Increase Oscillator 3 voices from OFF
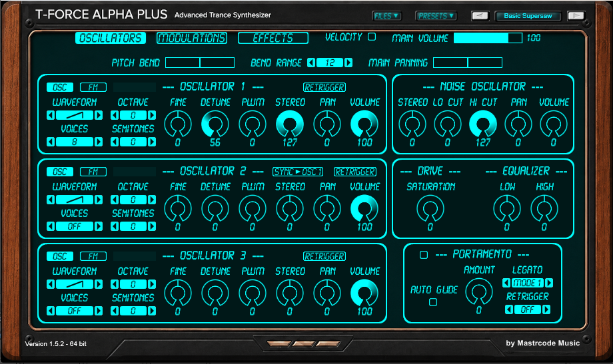Screen dimensions: 613x364 coord(99,311)
